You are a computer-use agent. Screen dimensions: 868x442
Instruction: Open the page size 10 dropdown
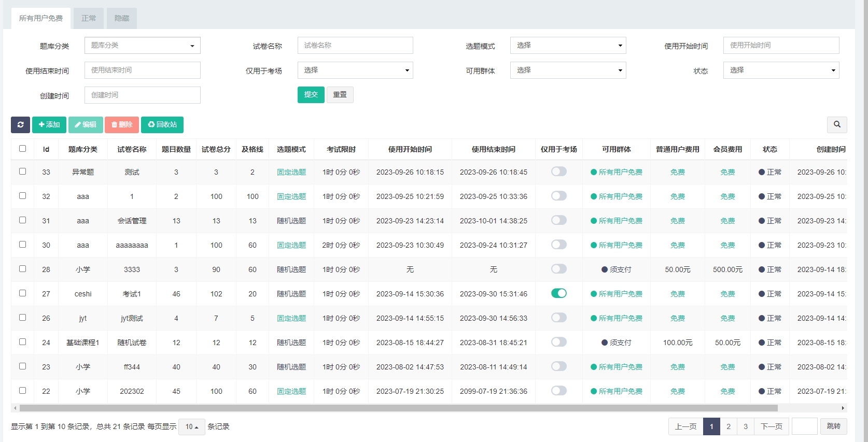click(192, 427)
